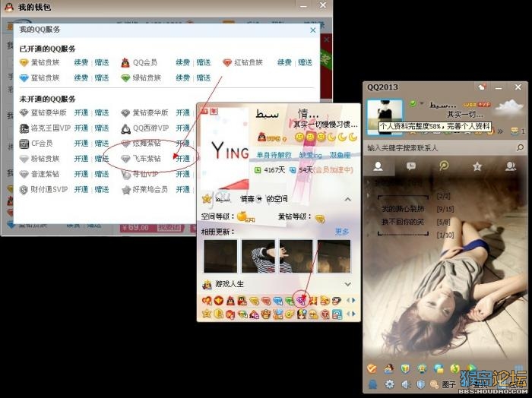Switch to the conversations tab in QQ2013
This screenshot has width=532, height=398.
[x=411, y=166]
